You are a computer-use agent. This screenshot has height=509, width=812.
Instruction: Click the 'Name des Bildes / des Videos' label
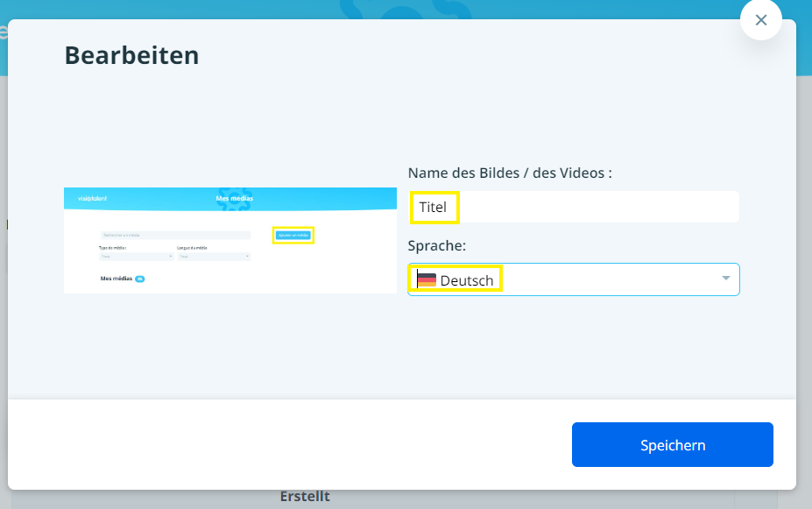pos(510,173)
